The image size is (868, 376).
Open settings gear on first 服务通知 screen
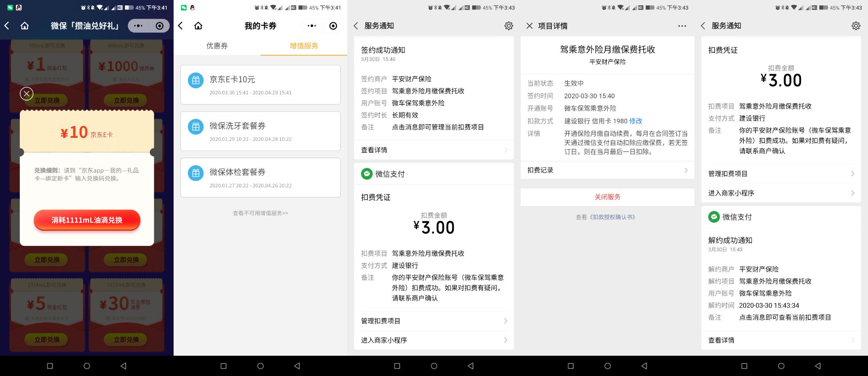click(509, 26)
